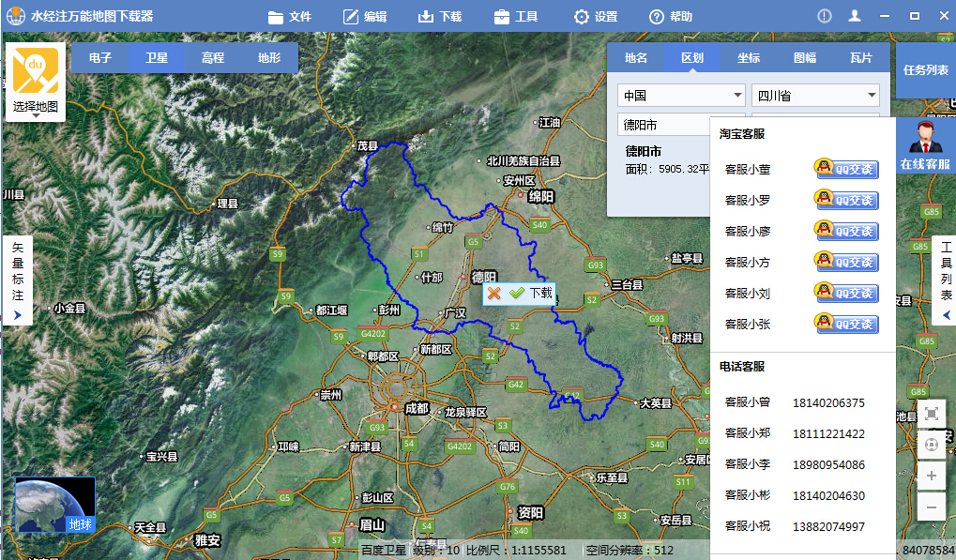The image size is (956, 560).
Task: Select the 瓦片 search tab
Action: [x=861, y=58]
